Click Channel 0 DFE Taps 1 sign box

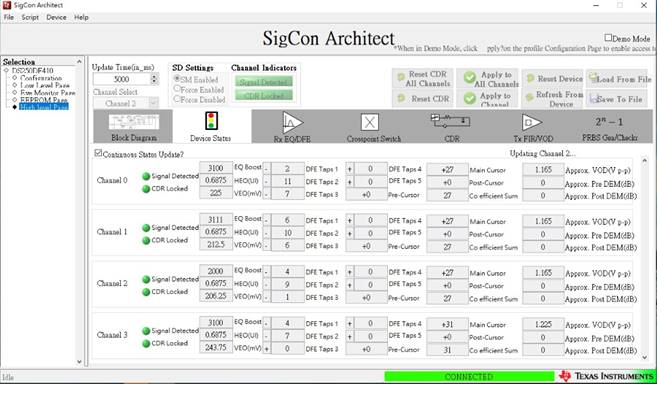267,169
